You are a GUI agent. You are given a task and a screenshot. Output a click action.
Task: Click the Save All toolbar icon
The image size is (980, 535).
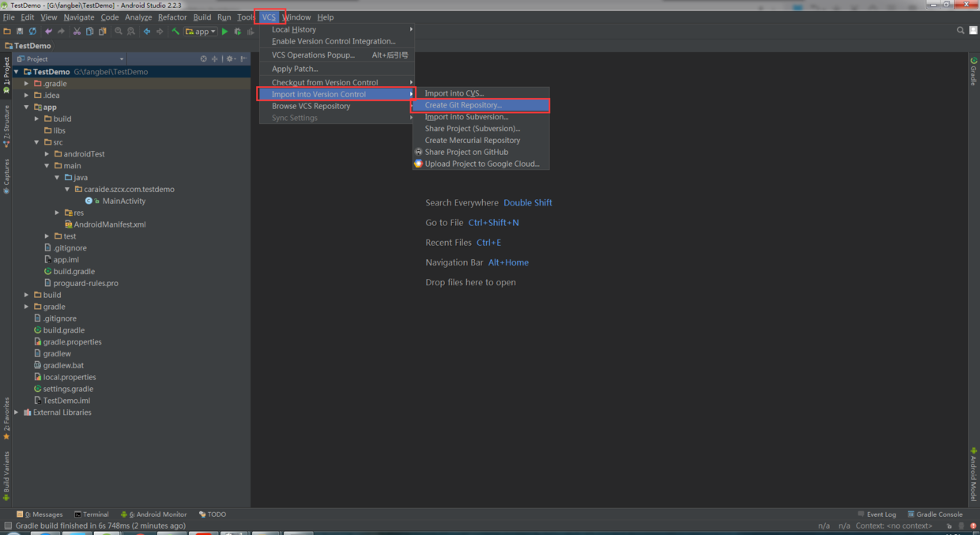20,32
